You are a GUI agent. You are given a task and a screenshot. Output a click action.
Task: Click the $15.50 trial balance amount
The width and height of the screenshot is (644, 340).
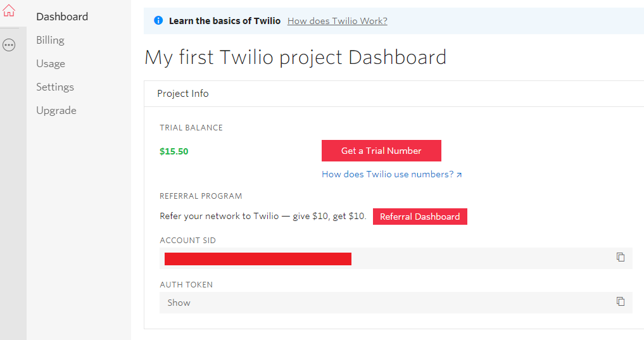[174, 151]
